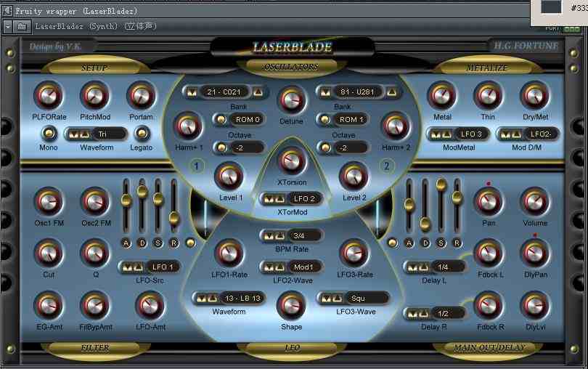Image resolution: width=588 pixels, height=369 pixels.
Task: Click the Pan knob
Action: tap(488, 202)
